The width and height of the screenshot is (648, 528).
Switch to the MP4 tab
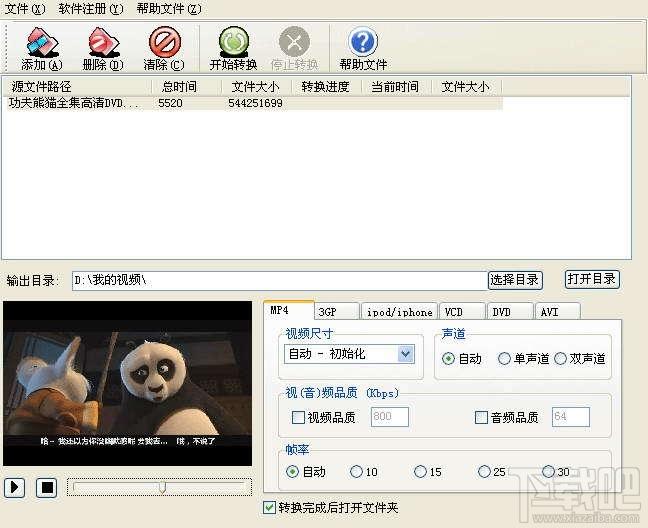[288, 310]
